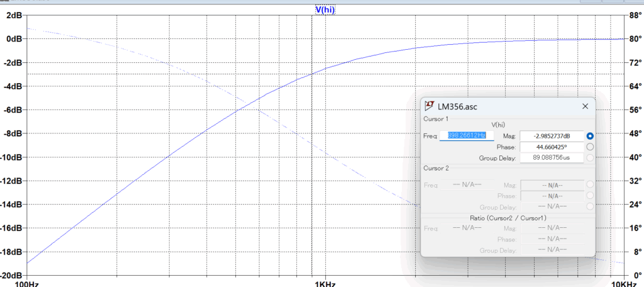Screen dimensions: 644x287
Task: Select the Group Delay radio button for Cursor 1
Action: click(x=590, y=158)
